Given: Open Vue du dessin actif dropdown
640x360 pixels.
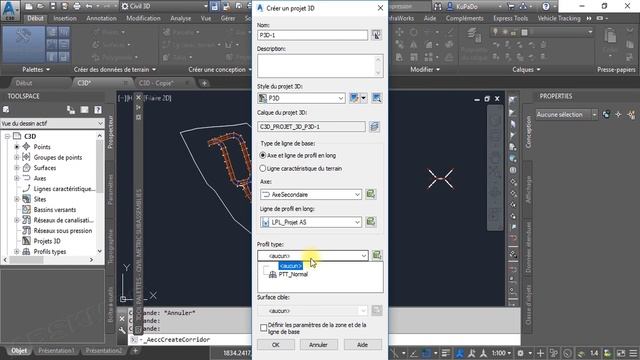Looking at the screenshot, I should click(52, 123).
